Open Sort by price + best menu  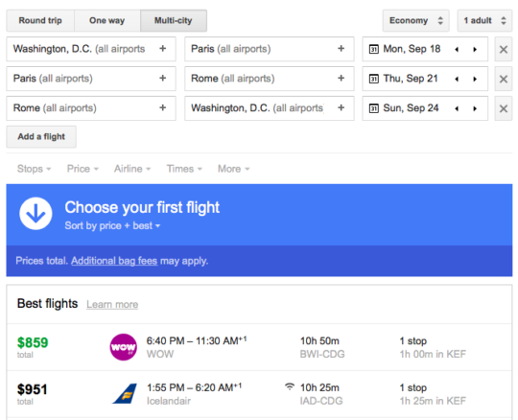pos(112,226)
